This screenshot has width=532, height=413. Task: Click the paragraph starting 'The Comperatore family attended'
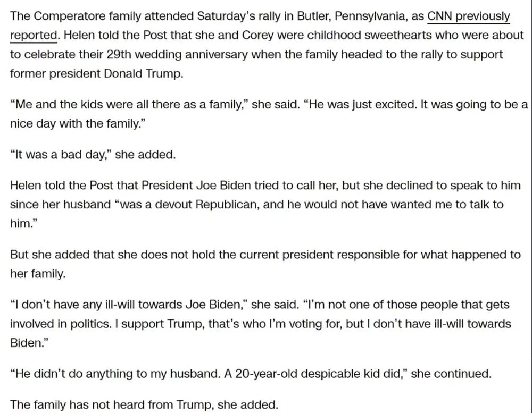[x=267, y=45]
